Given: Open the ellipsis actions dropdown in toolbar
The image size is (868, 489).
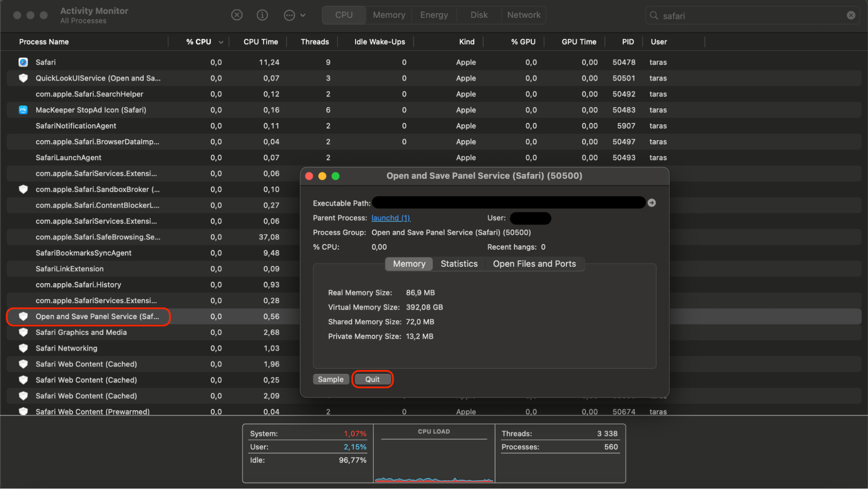Looking at the screenshot, I should tap(294, 15).
